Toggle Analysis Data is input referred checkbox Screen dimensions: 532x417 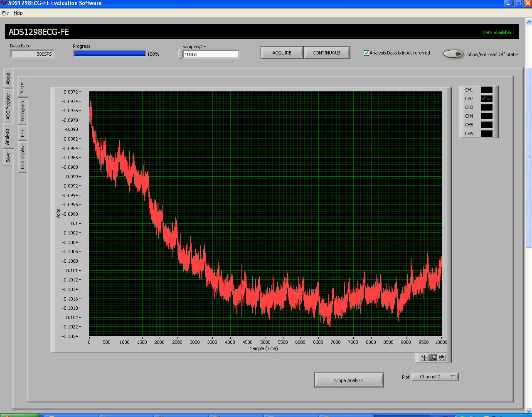(x=366, y=53)
